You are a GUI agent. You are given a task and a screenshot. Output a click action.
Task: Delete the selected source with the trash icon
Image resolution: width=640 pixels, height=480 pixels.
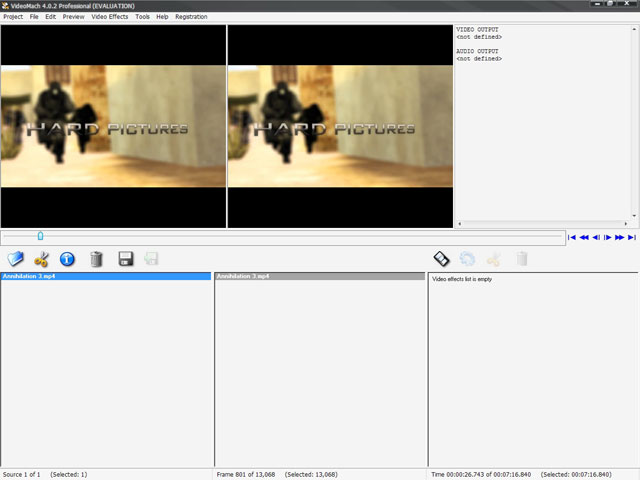tap(96, 259)
